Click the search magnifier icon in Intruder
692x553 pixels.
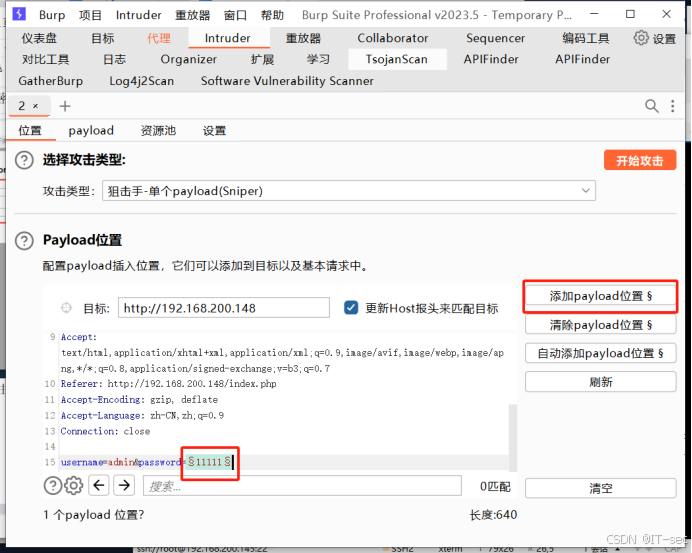[651, 106]
